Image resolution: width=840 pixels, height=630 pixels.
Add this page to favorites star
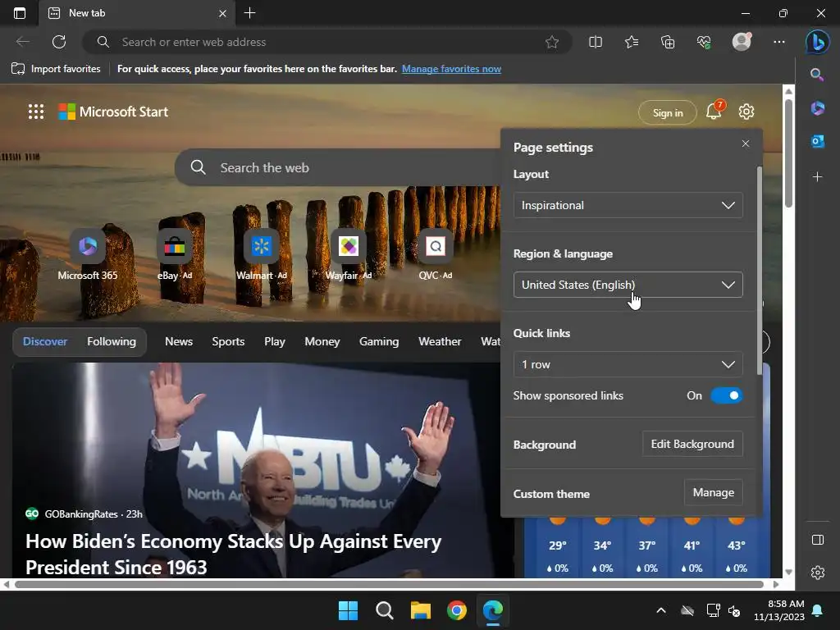click(552, 42)
